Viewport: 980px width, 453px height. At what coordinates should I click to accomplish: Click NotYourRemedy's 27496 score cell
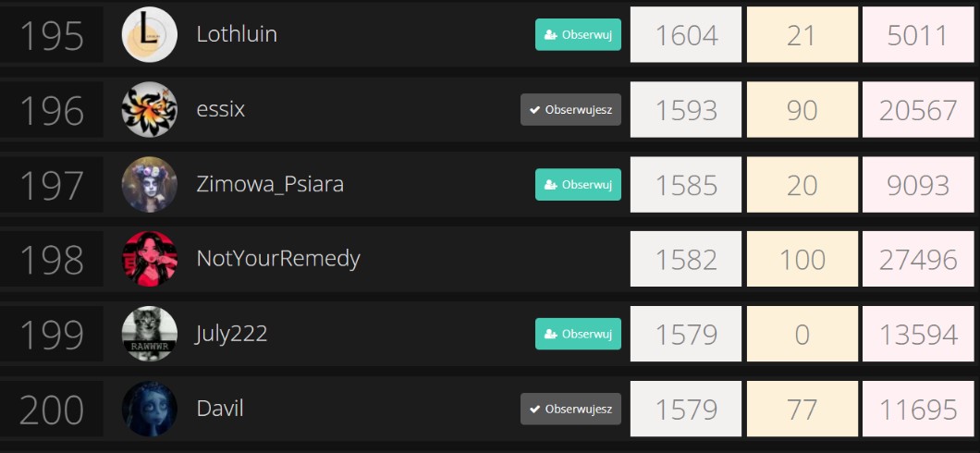918,259
